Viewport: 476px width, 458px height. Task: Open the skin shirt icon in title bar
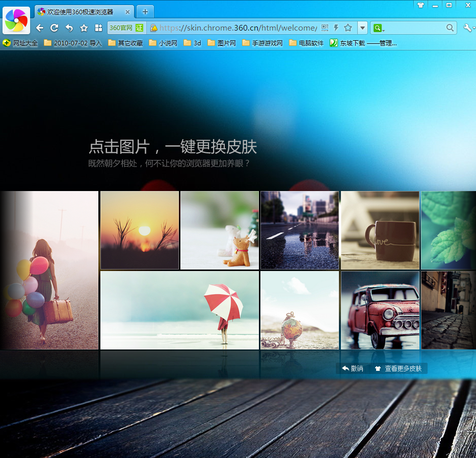click(x=420, y=5)
